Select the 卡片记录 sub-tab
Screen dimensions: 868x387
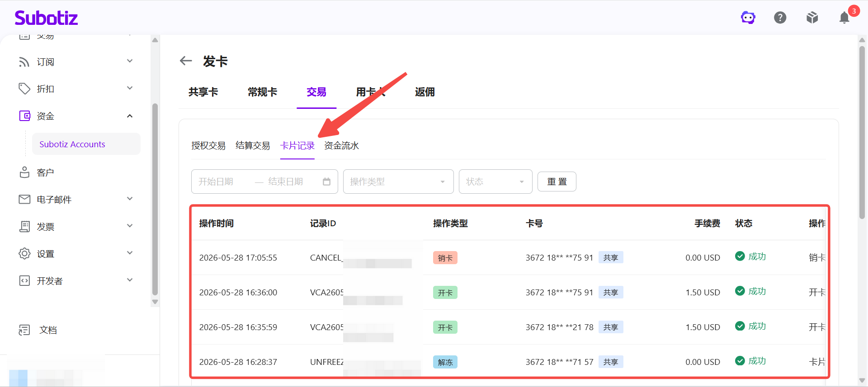[297, 145]
